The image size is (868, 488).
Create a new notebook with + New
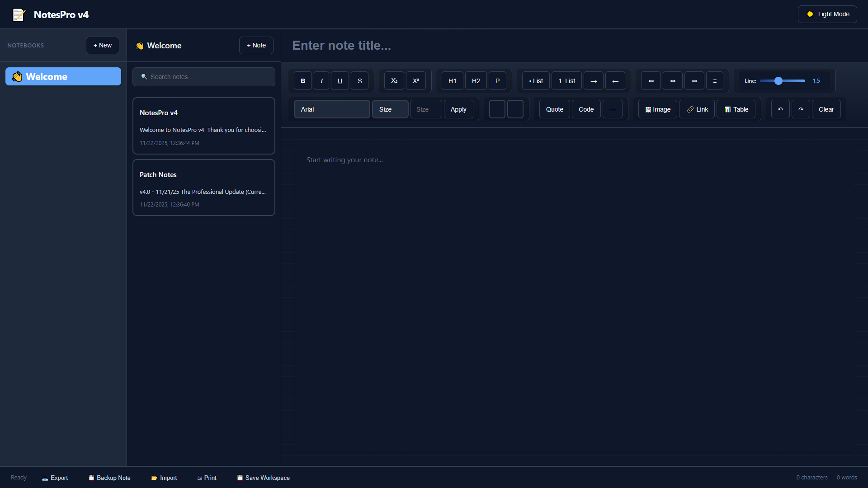[x=102, y=45]
